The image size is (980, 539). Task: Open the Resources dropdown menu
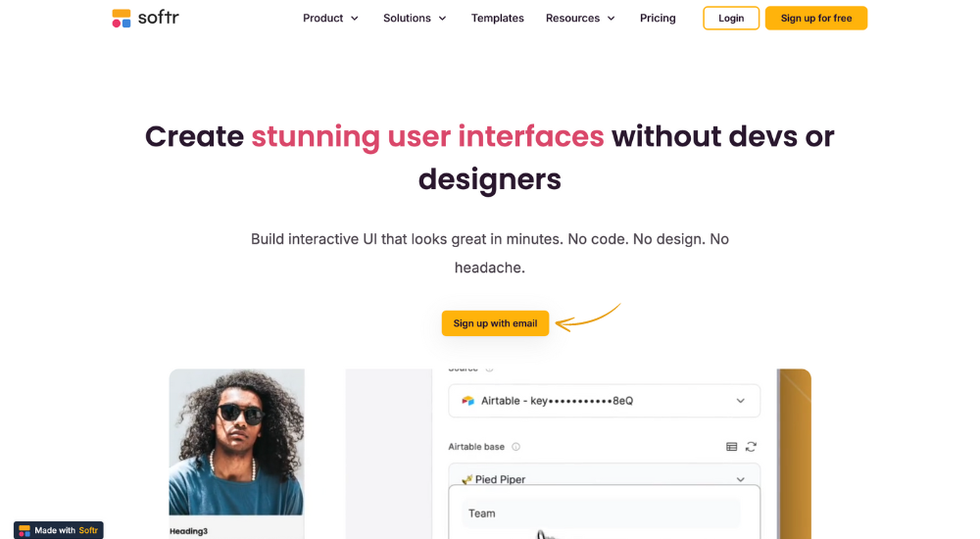[x=580, y=19]
